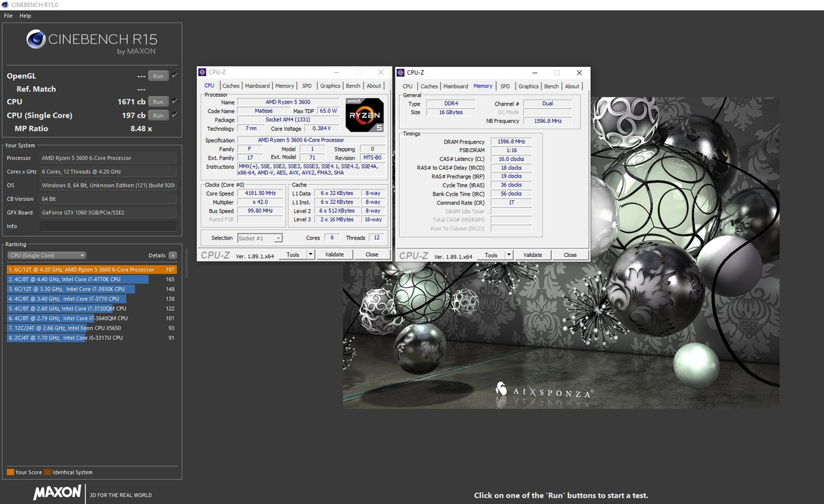The width and height of the screenshot is (824, 504).
Task: Click Tools button in left CPU-Z window
Action: pos(293,254)
